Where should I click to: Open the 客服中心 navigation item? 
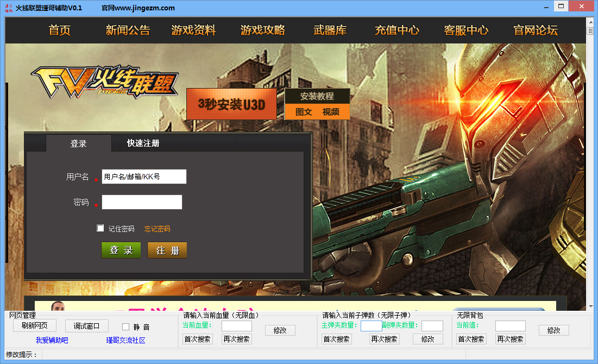(466, 30)
